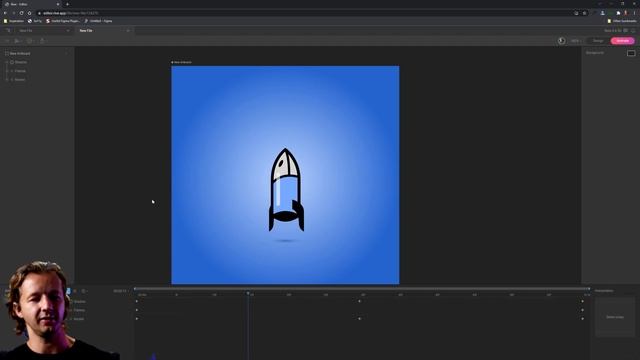Reload the browser page
Viewport: 640px width, 360px height.
21,13
